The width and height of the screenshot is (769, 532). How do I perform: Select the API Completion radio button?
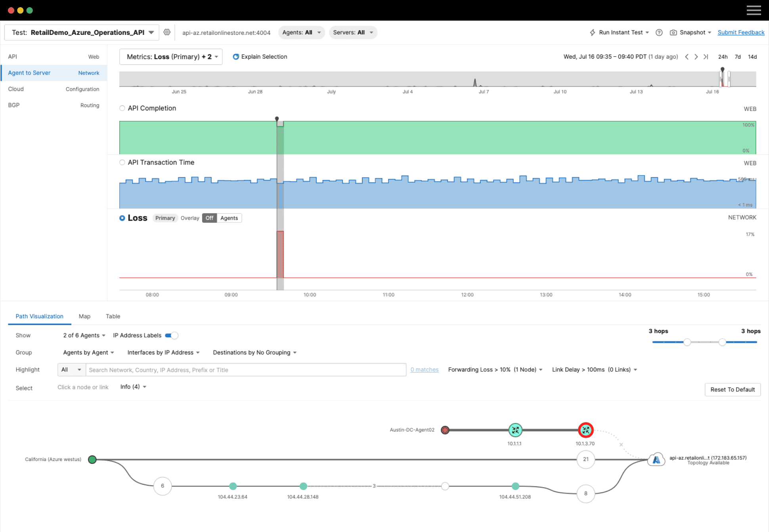click(122, 108)
